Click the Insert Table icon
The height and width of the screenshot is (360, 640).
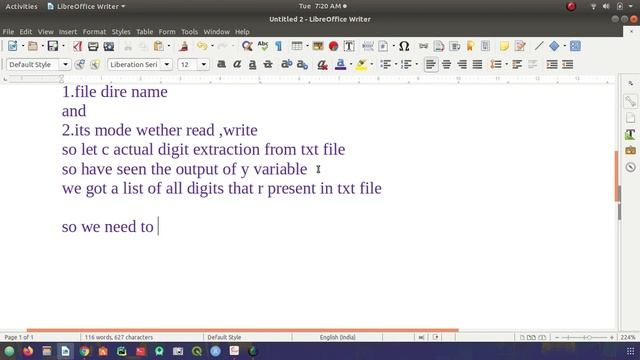[x=297, y=46]
